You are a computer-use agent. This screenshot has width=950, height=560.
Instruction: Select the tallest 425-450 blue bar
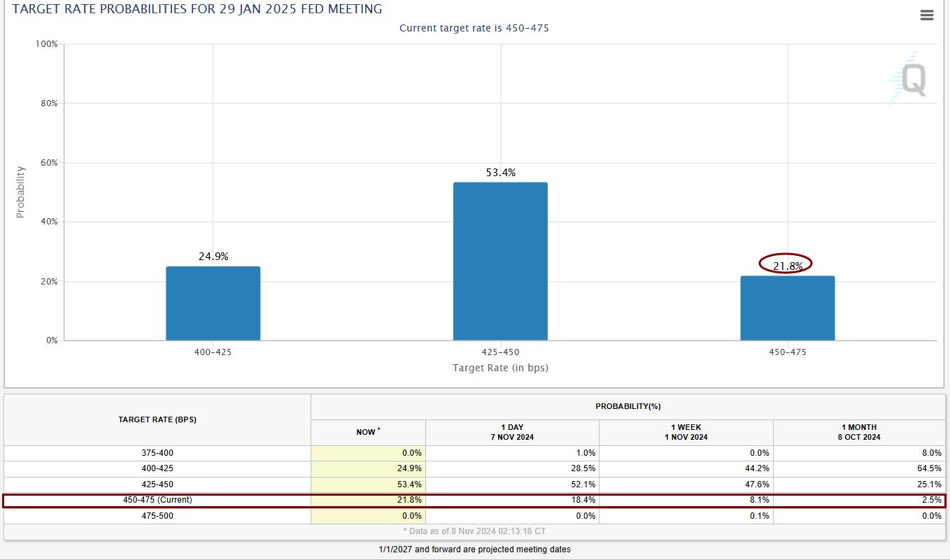(500, 261)
